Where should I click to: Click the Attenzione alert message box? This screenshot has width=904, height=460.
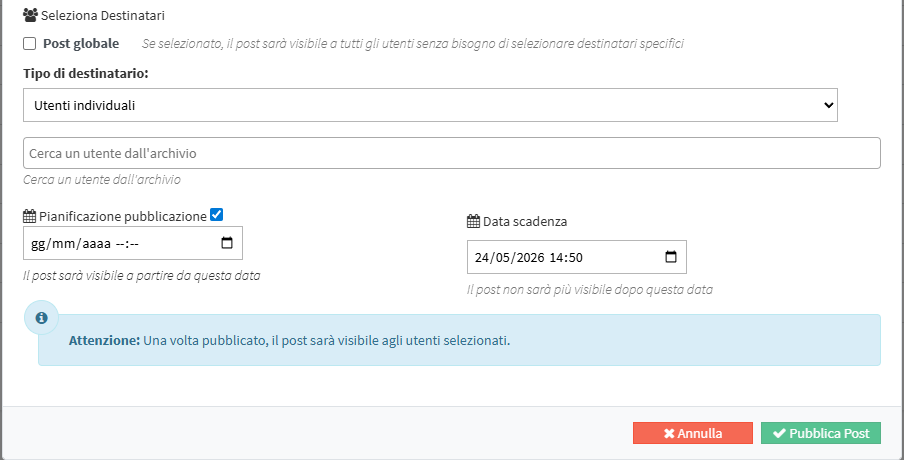click(x=459, y=340)
